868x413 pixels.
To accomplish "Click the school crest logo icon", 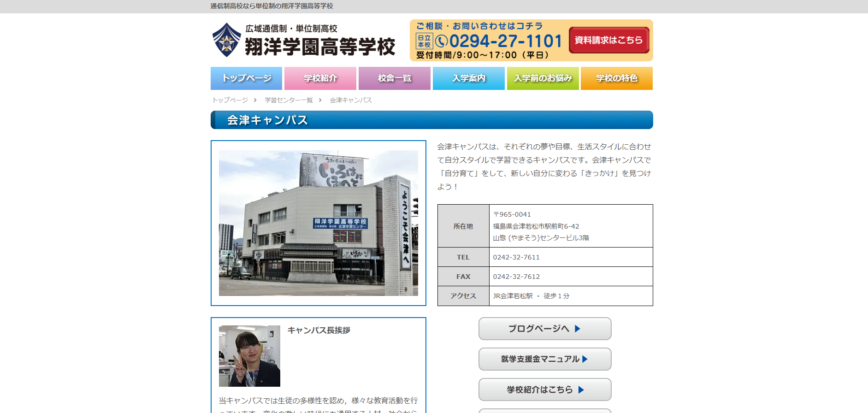I will tap(226, 40).
